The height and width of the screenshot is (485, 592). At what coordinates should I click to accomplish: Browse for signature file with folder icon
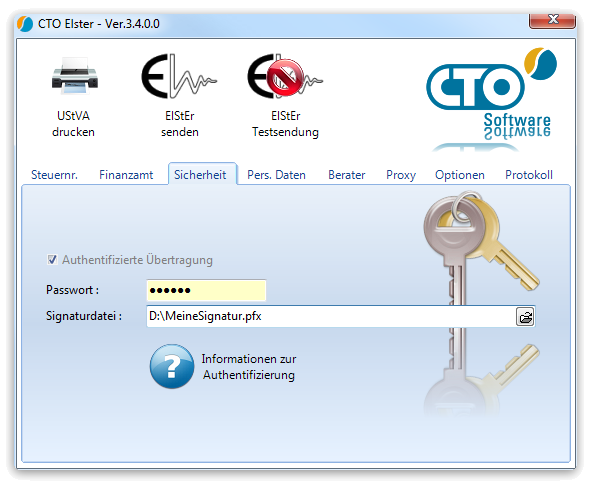click(525, 316)
